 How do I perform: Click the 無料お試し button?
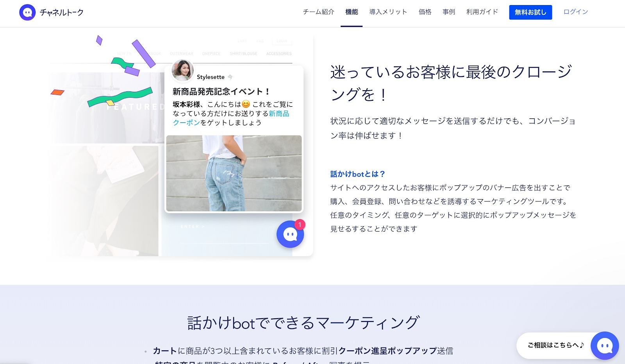point(530,12)
